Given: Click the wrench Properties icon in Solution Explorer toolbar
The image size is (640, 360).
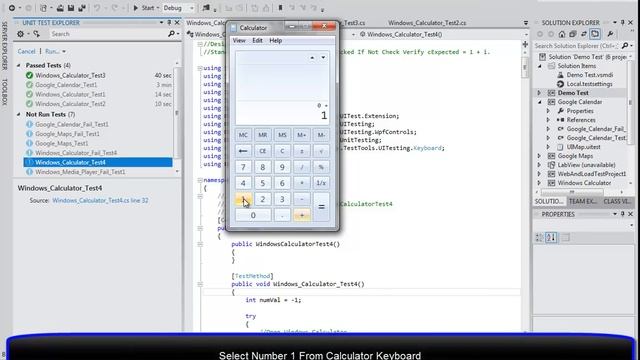Looking at the screenshot, I should coord(610,34).
